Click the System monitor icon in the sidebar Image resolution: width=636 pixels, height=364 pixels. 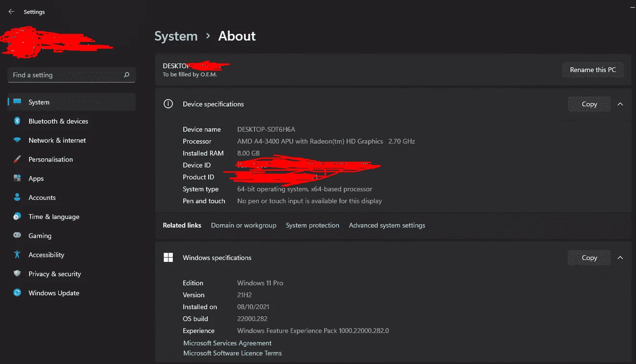tap(17, 102)
